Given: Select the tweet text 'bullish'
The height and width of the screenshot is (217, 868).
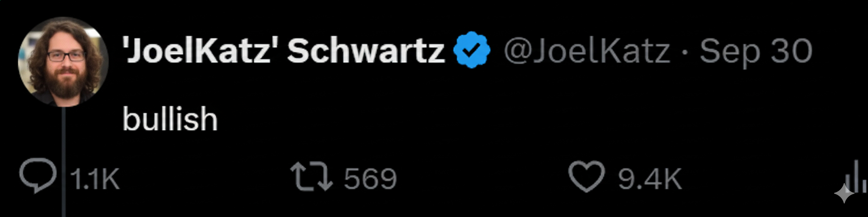Looking at the screenshot, I should [170, 119].
